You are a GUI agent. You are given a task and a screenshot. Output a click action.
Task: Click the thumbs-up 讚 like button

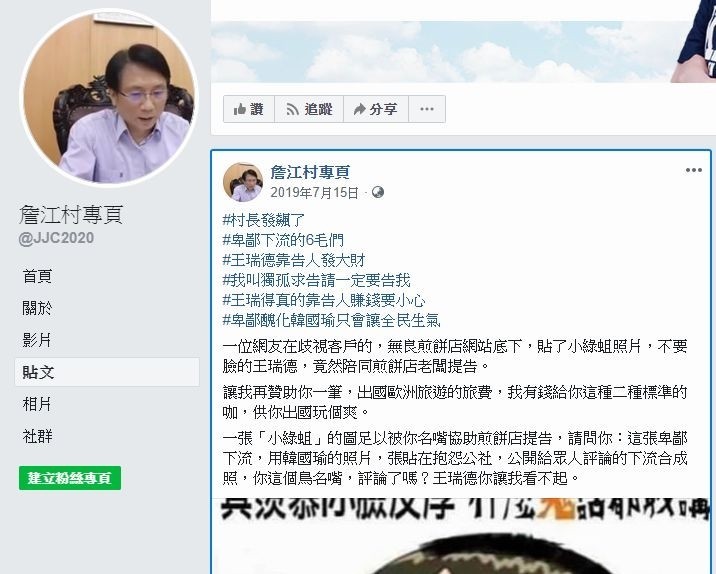pyautogui.click(x=249, y=109)
